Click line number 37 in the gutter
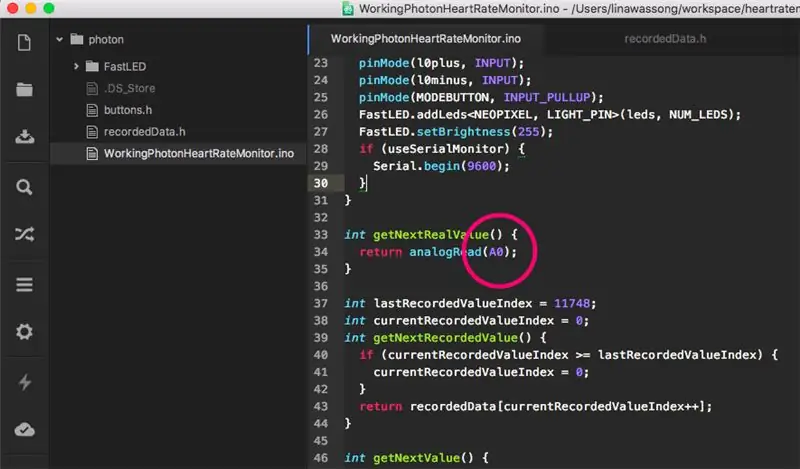 click(x=321, y=303)
